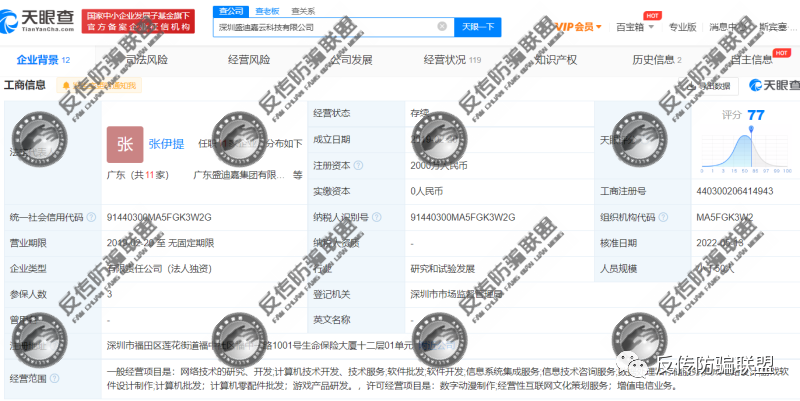Switch to the 查关系 search tab
The image size is (800, 401).
(x=303, y=11)
